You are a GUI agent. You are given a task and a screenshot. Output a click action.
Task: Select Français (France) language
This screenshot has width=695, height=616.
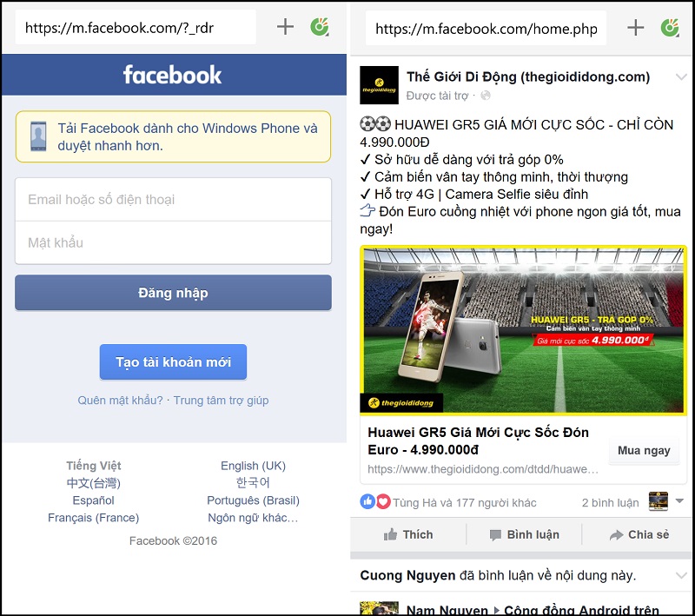pyautogui.click(x=94, y=518)
